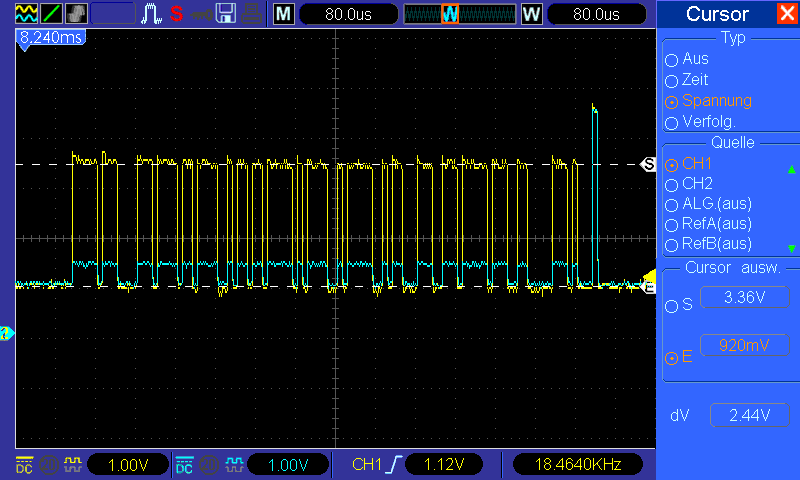
Task: Select RefB(aus) as cursor source
Action: [x=708, y=244]
